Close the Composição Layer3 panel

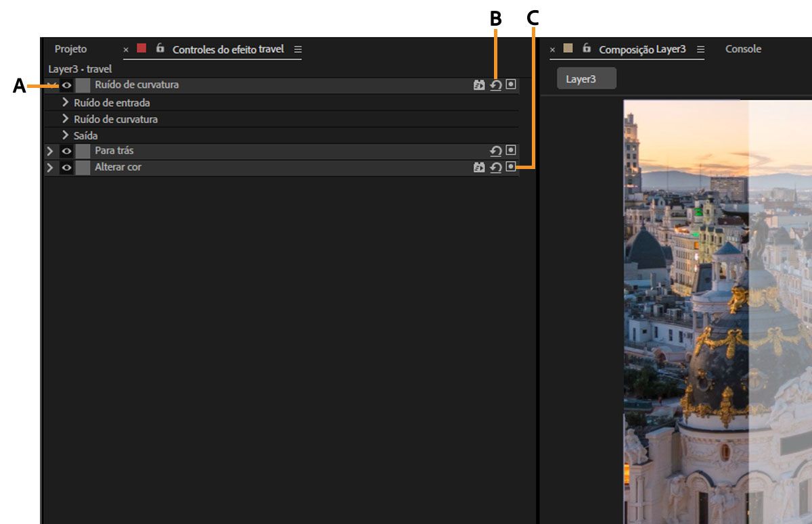coord(552,49)
